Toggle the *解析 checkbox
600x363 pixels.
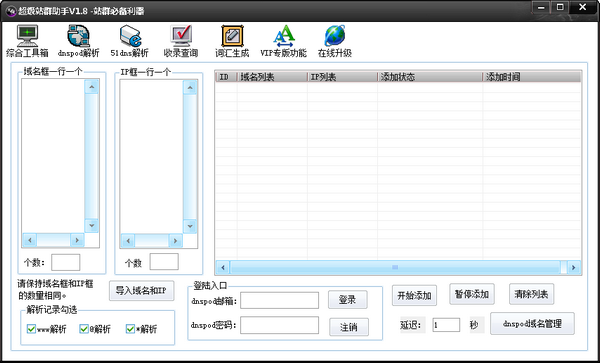(x=130, y=329)
